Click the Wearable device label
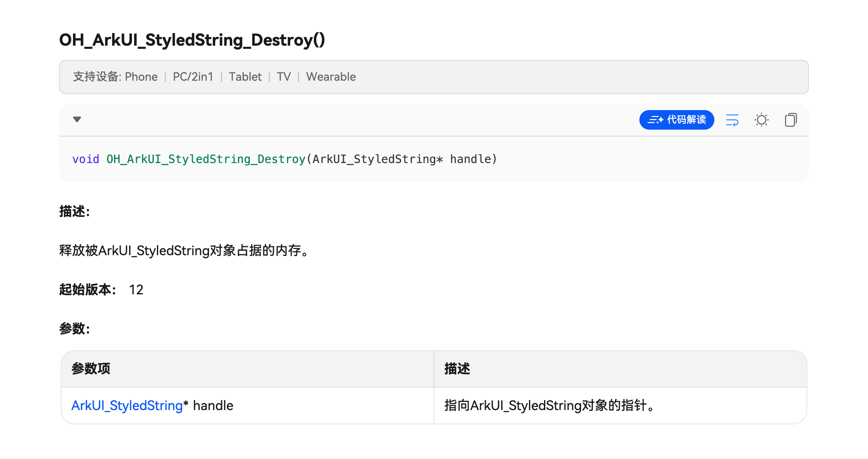Viewport: 868px width, 459px height. coord(331,77)
